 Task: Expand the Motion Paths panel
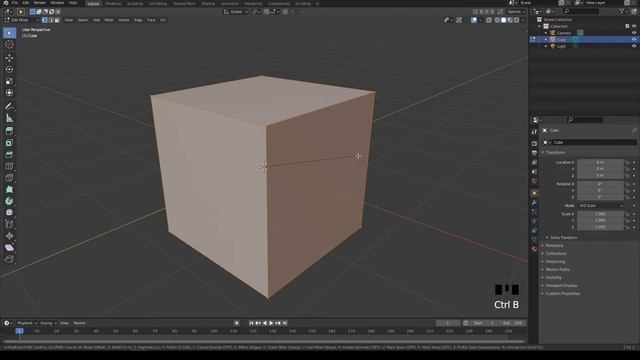coord(557,269)
